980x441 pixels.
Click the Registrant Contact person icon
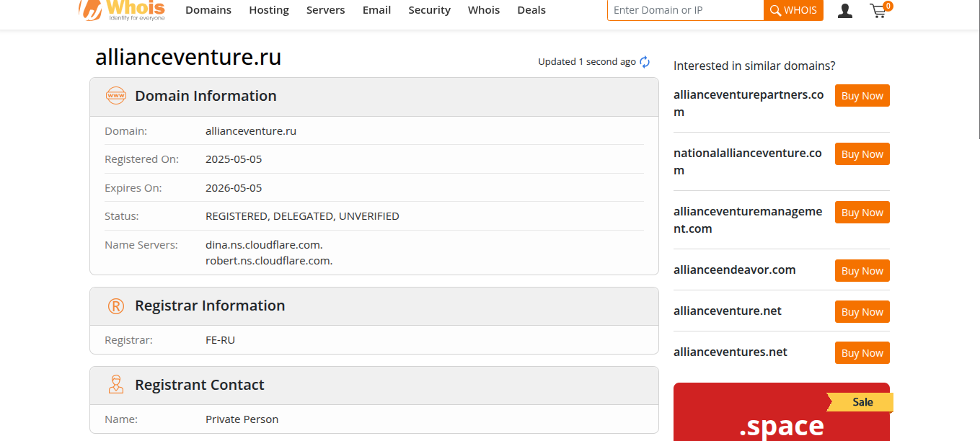pos(115,385)
